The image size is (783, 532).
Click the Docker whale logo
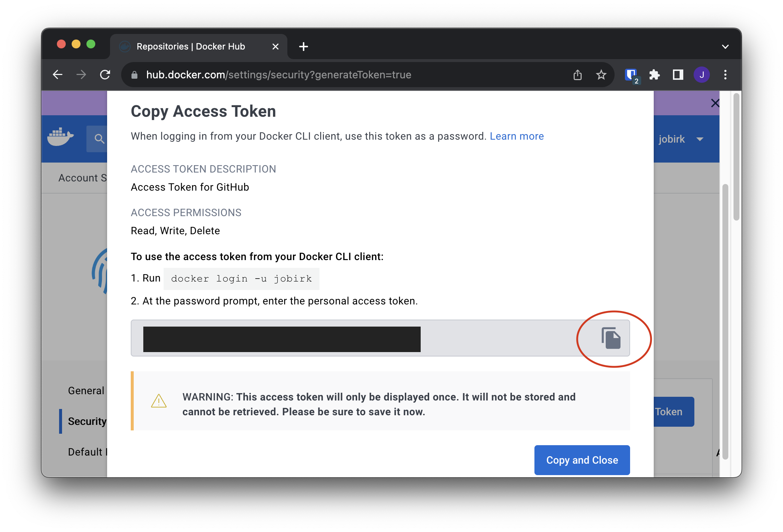pos(61,137)
